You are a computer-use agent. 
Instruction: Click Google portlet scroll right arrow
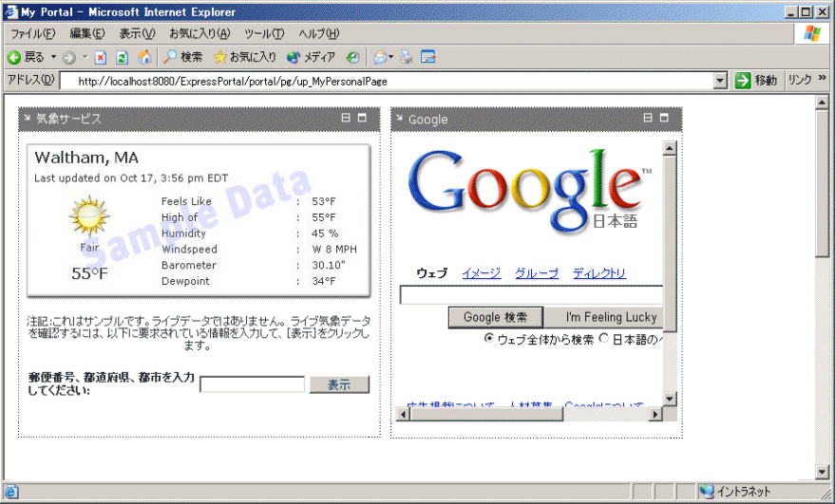pyautogui.click(x=656, y=414)
